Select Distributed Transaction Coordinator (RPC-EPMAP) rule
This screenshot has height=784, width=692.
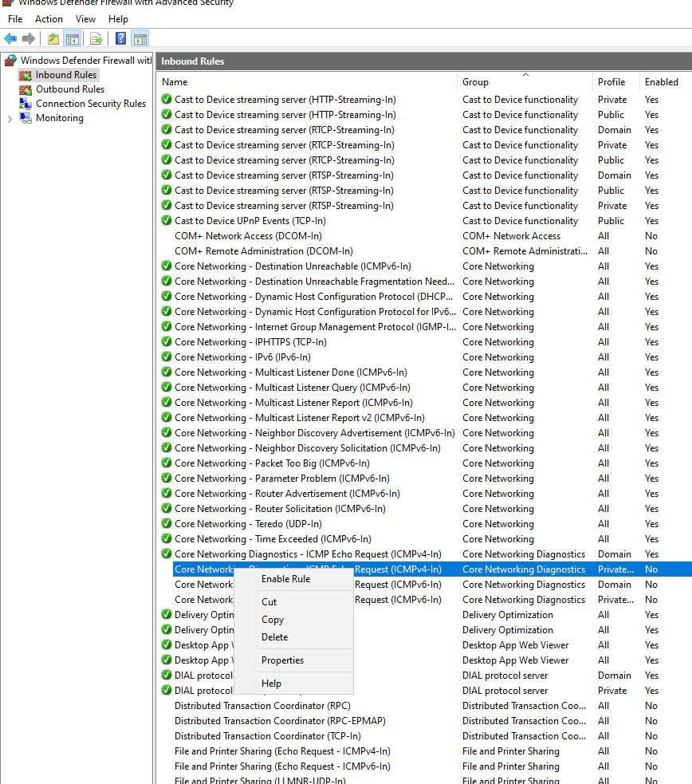click(x=280, y=720)
